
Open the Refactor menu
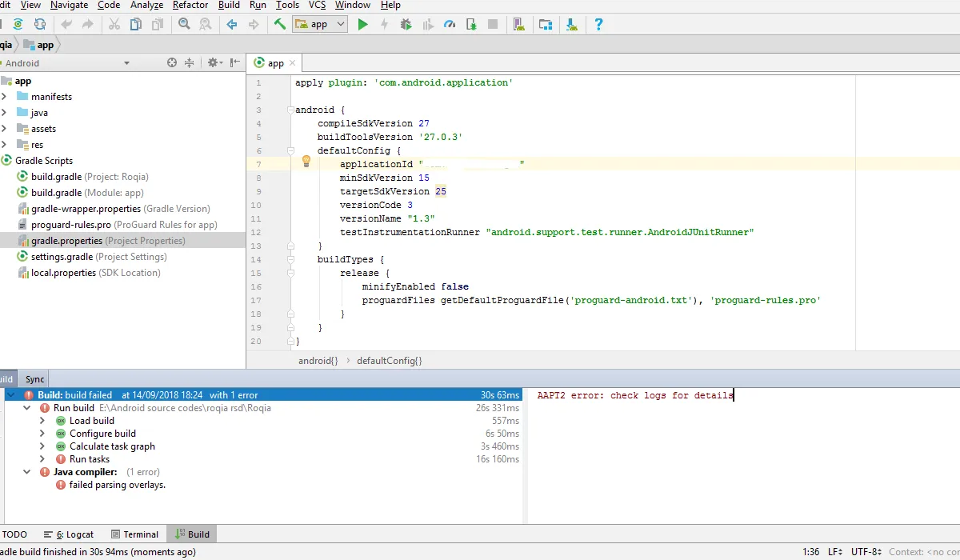click(x=190, y=5)
